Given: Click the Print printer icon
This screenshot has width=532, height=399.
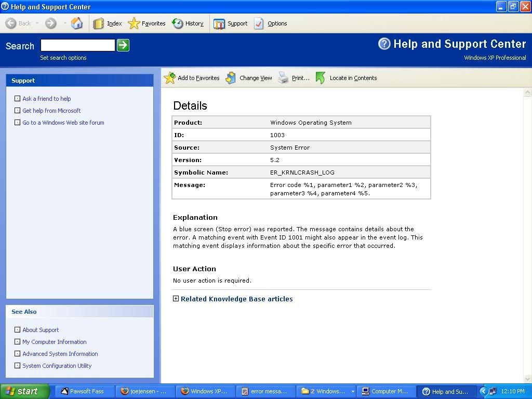Looking at the screenshot, I should pyautogui.click(x=283, y=78).
